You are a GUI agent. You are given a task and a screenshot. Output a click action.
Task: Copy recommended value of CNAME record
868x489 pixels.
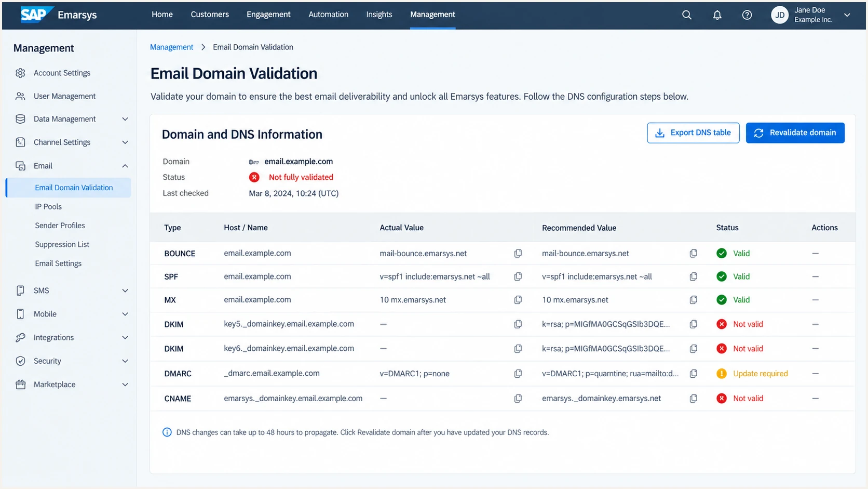pos(694,399)
